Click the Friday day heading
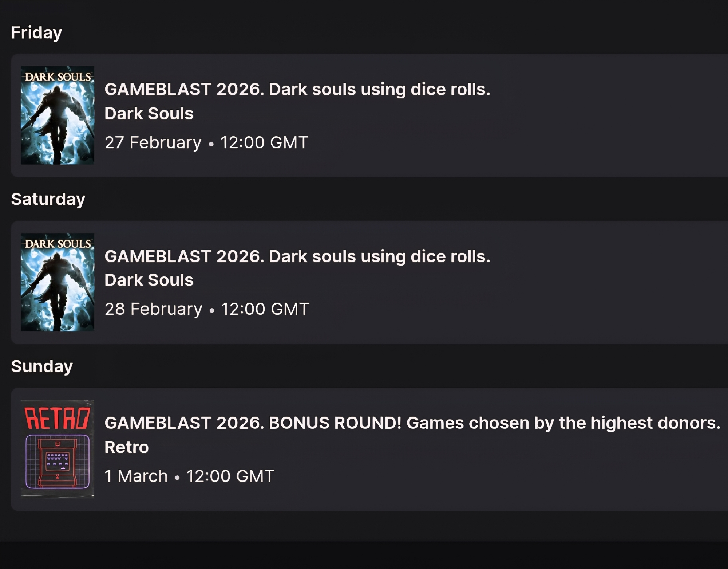The width and height of the screenshot is (728, 569). [x=36, y=33]
